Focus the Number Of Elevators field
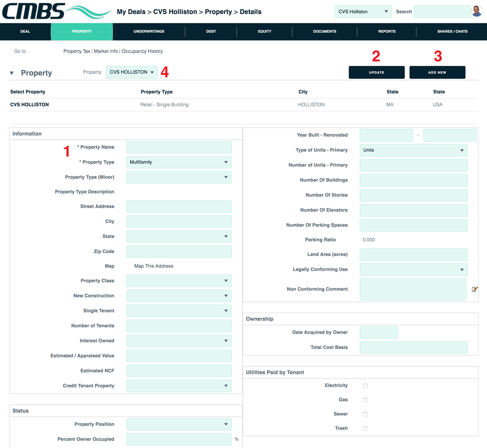The width and height of the screenshot is (487, 448). pos(413,210)
